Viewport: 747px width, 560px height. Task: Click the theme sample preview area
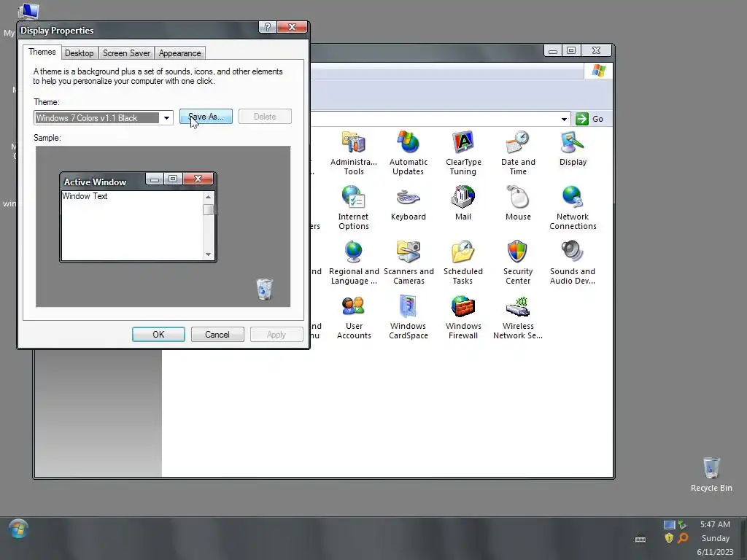tap(163, 227)
